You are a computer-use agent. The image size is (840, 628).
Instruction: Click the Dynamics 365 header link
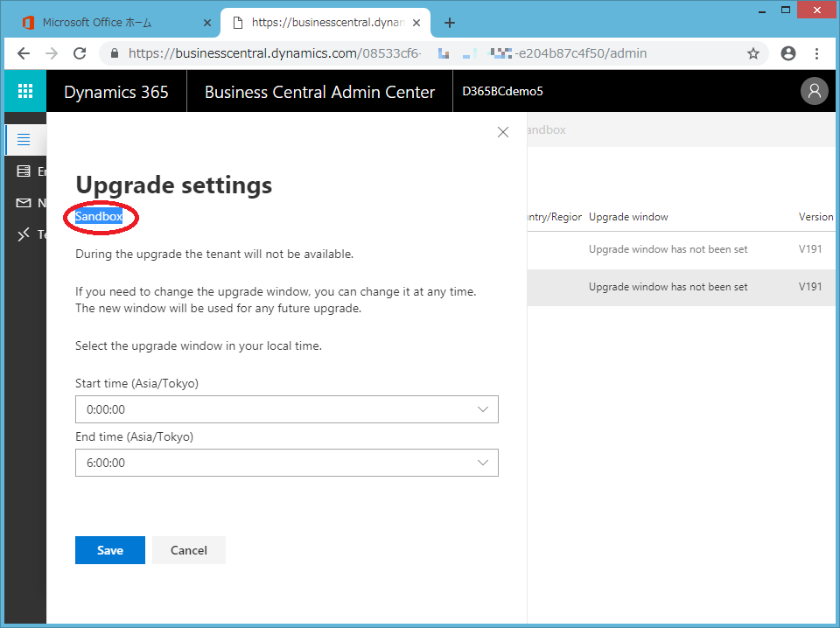116,92
